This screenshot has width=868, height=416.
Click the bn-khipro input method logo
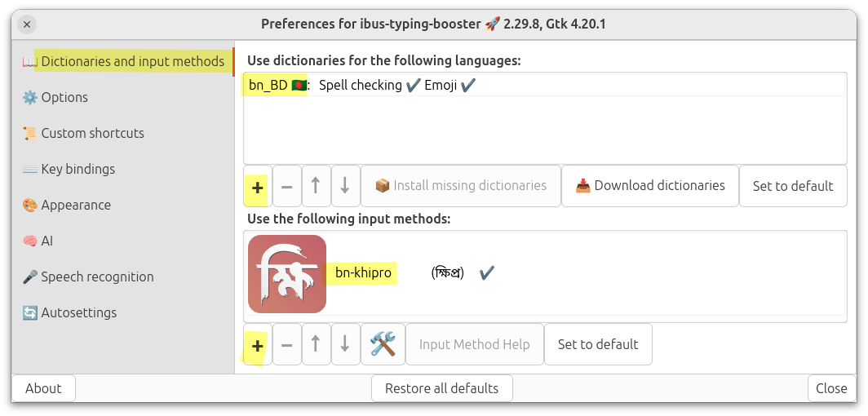pyautogui.click(x=287, y=273)
